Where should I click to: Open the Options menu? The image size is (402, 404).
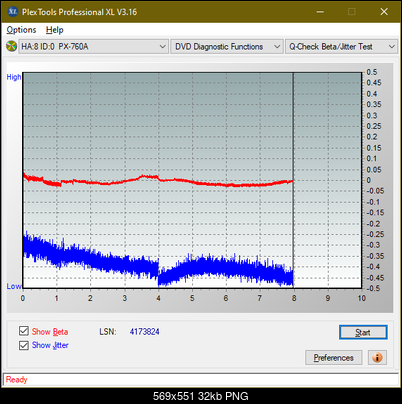pos(21,30)
